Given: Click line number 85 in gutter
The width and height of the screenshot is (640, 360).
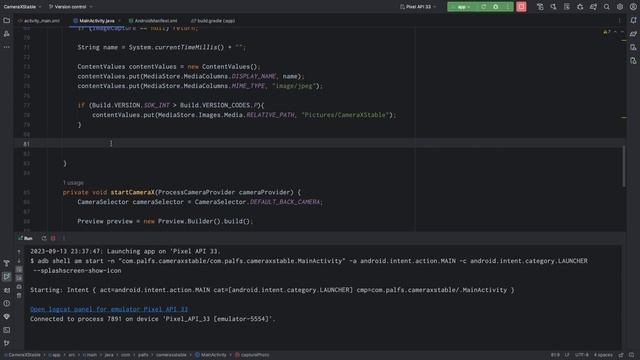Looking at the screenshot, I should click(27, 193).
